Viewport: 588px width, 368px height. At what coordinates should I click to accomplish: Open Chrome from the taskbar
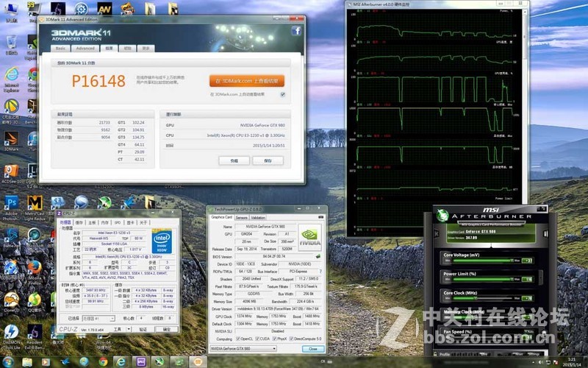103,362
